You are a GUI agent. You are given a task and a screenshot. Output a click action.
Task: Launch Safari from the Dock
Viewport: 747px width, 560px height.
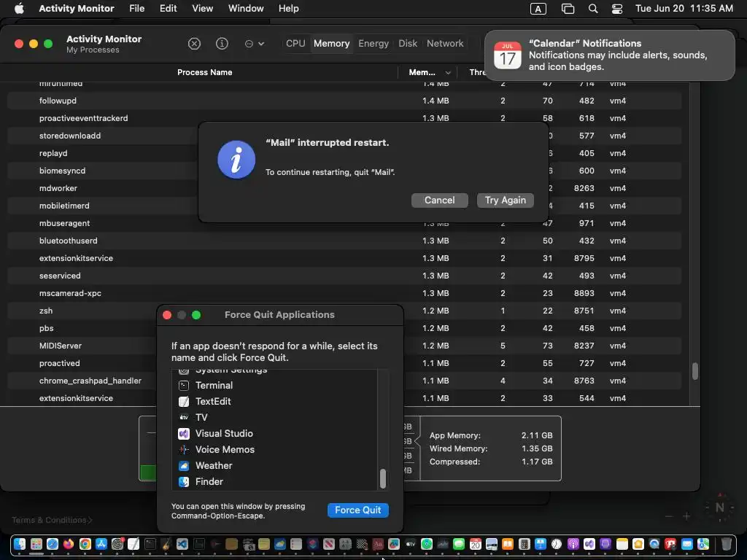(53, 544)
